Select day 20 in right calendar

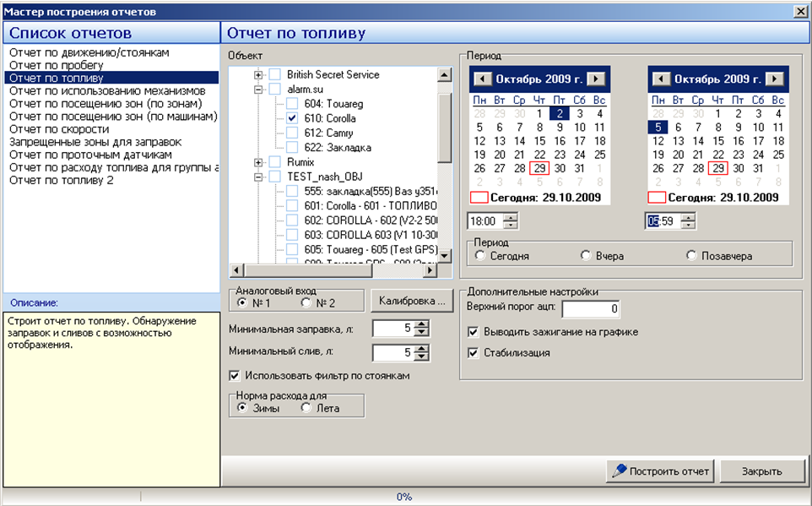point(678,155)
